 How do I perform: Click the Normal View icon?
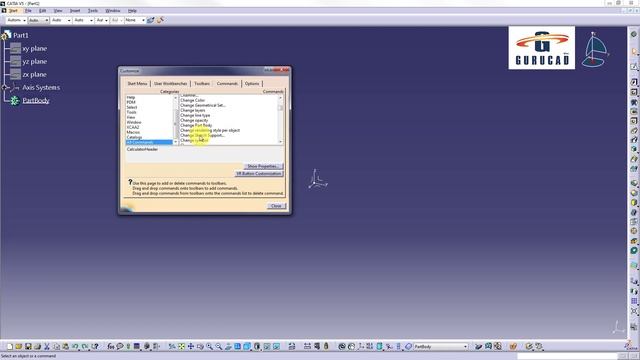tap(228, 347)
